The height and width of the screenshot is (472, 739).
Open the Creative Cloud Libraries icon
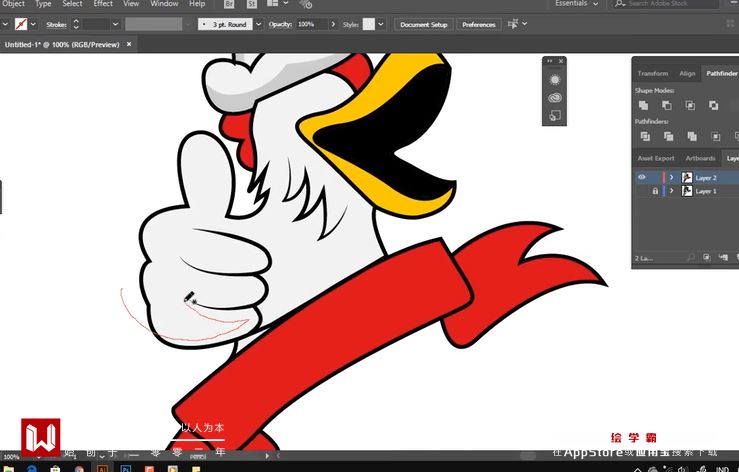(555, 98)
